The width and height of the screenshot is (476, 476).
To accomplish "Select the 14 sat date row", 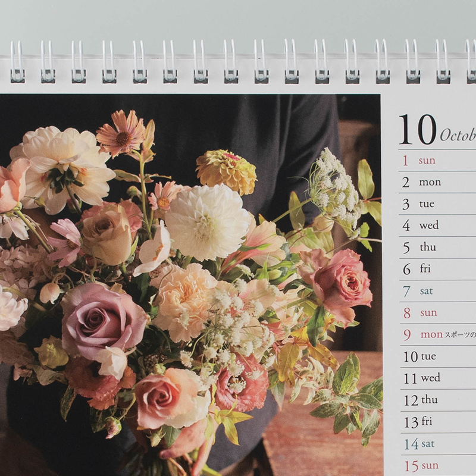I will pos(437,444).
